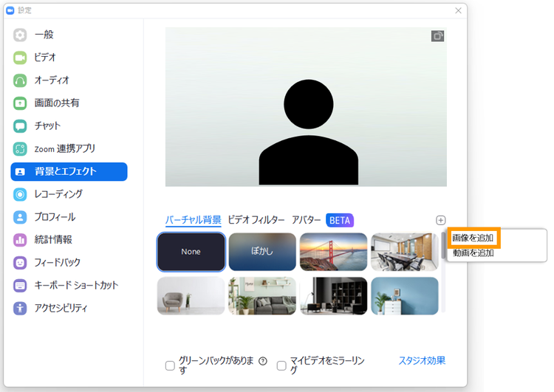The width and height of the screenshot is (554, 392).
Task: Select the gray armchair background
Action: pyautogui.click(x=191, y=296)
